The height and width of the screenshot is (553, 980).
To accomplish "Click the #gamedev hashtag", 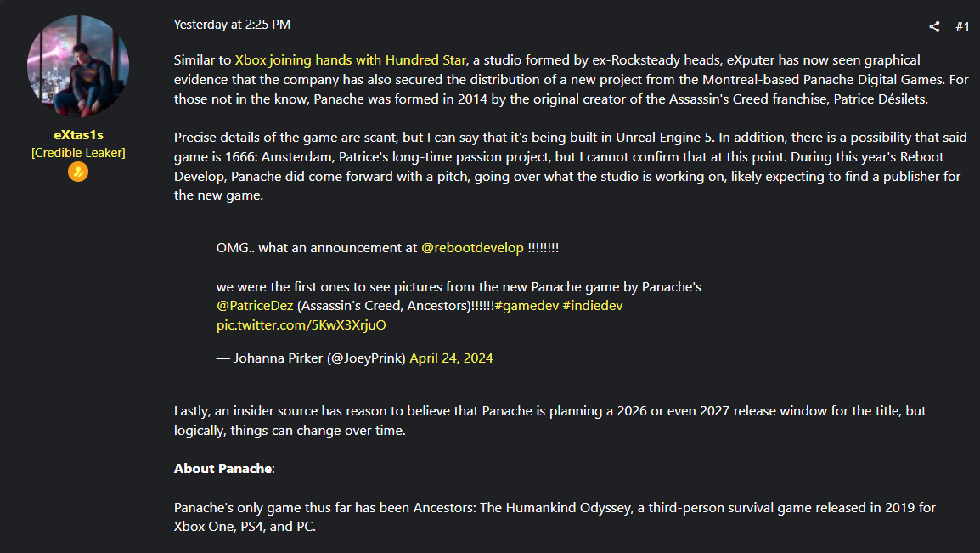I will pos(527,306).
